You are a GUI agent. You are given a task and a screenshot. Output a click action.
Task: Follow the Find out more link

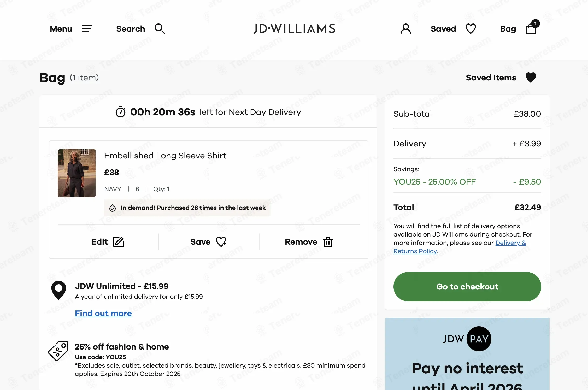coord(103,313)
